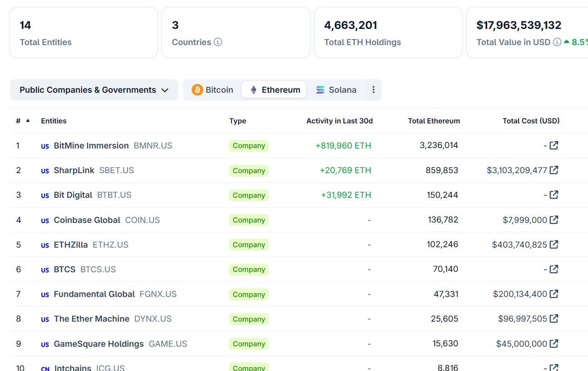
Task: Open SharpLink cost source link icon
Action: [x=554, y=170]
